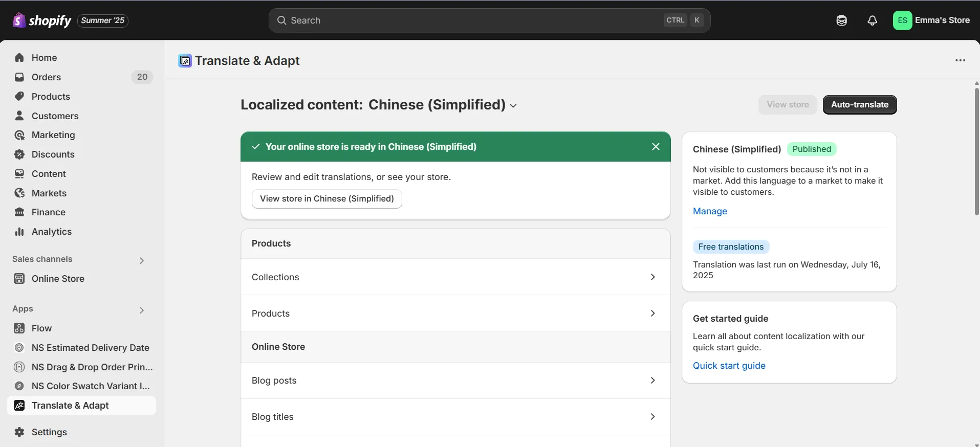The image size is (980, 447).
Task: Open Analytics in sidebar
Action: tap(82, 232)
